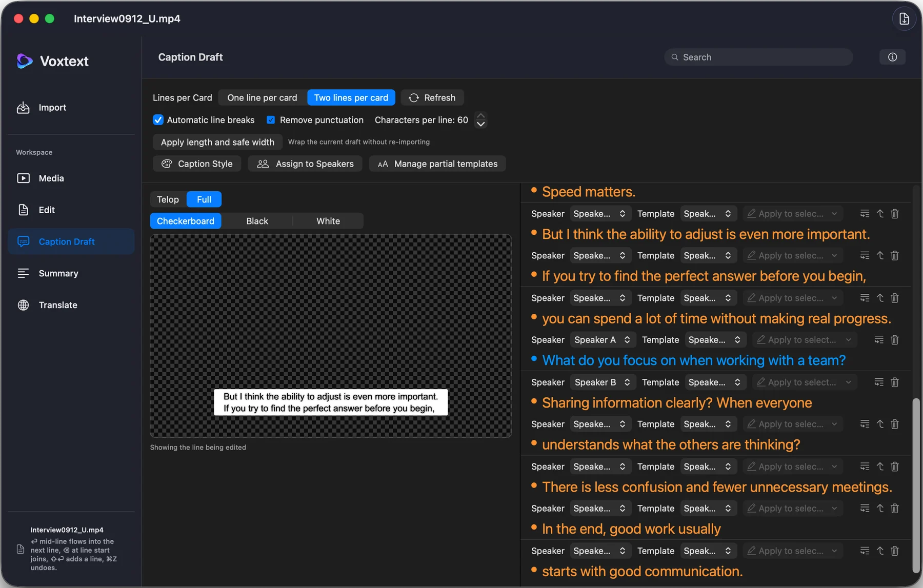Screen dimensions: 923x588
Task: Uncheck Remove punctuation
Action: tap(271, 120)
